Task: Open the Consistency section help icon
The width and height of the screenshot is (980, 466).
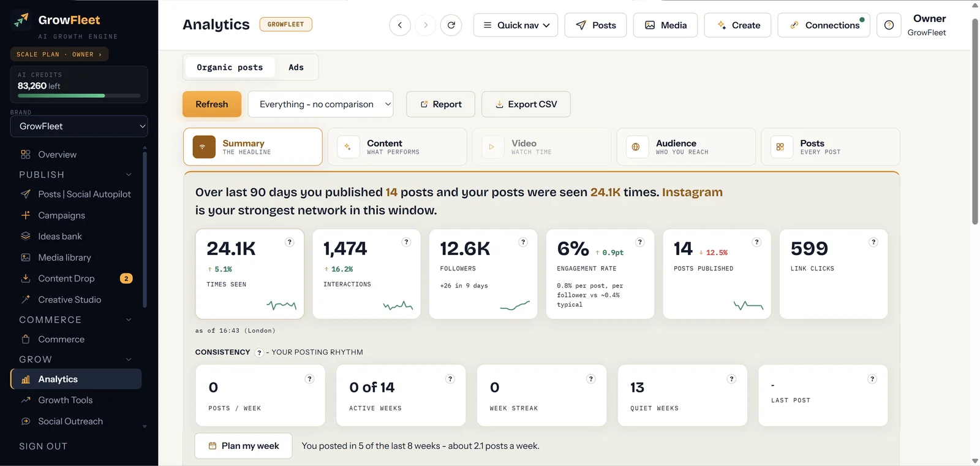Action: 259,353
